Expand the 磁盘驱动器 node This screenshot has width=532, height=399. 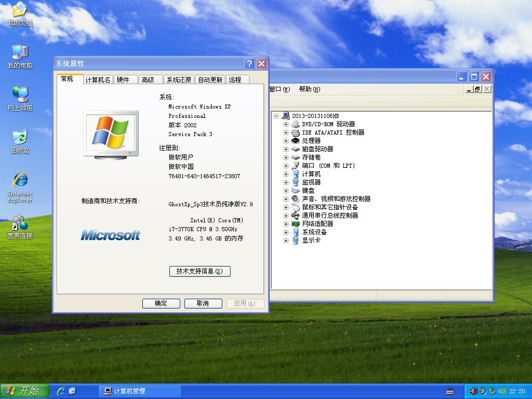tap(286, 149)
